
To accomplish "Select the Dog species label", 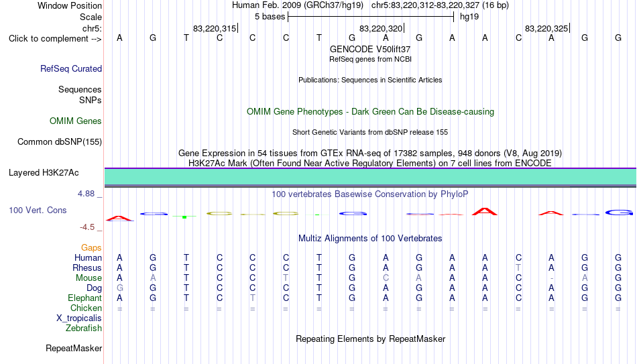I will pyautogui.click(x=94, y=288).
